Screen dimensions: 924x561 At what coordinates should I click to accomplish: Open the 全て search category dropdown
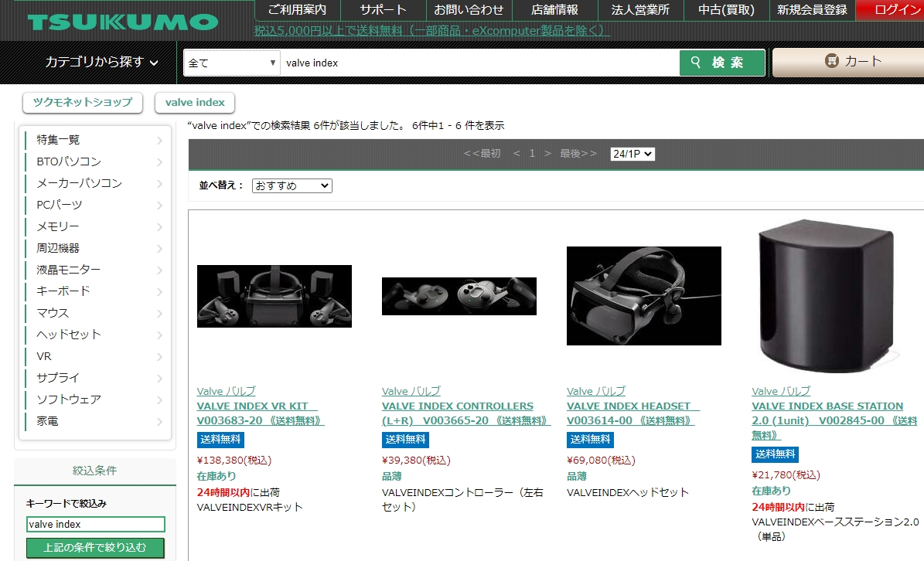(232, 63)
